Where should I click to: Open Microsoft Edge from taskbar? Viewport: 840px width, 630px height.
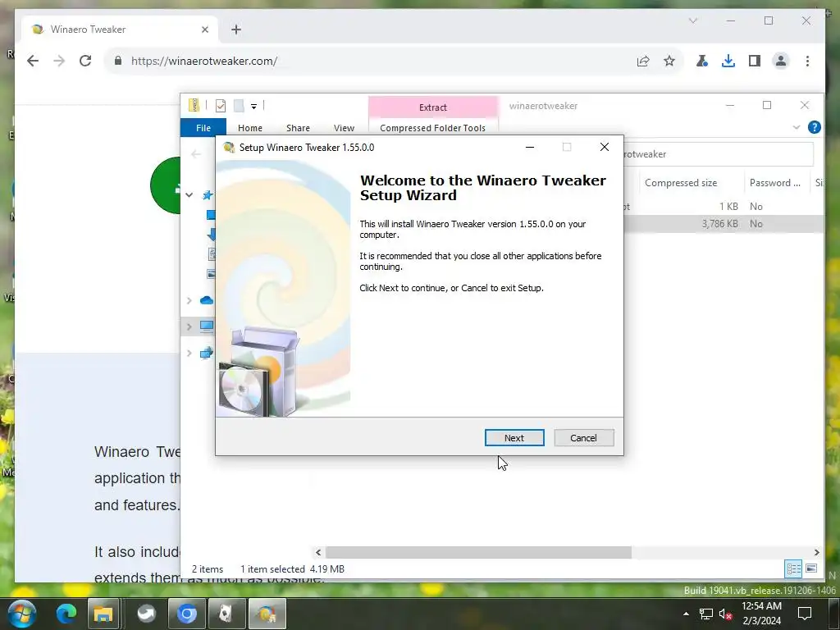pyautogui.click(x=66, y=614)
